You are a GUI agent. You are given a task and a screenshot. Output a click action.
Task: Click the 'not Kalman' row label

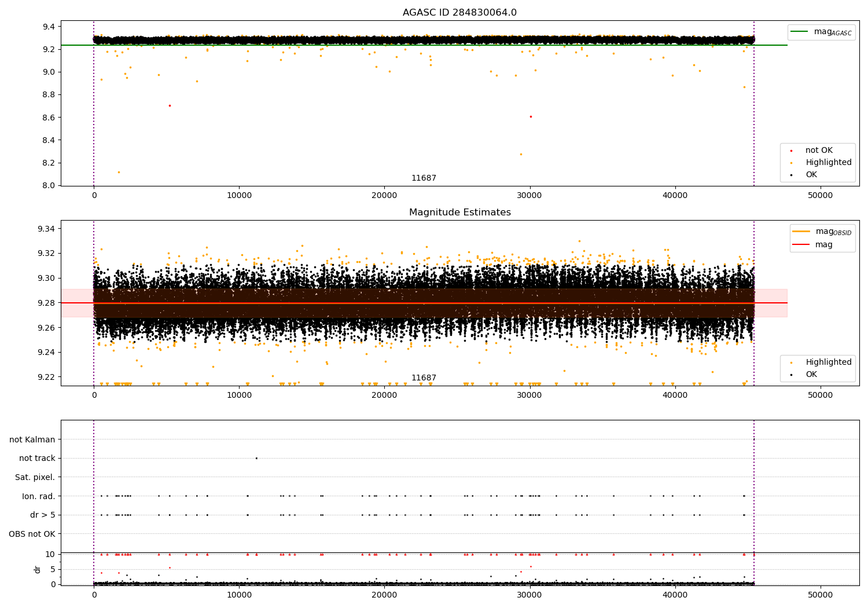click(x=32, y=439)
